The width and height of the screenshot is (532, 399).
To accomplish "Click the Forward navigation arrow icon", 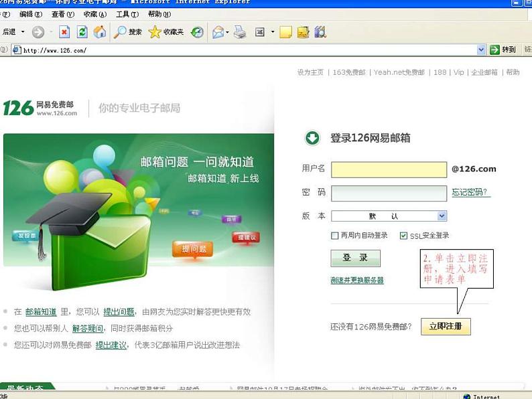I will 38,32.
